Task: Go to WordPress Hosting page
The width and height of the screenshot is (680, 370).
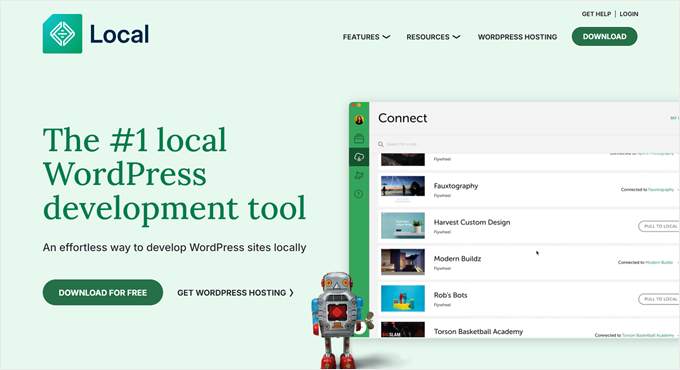Action: (x=517, y=37)
